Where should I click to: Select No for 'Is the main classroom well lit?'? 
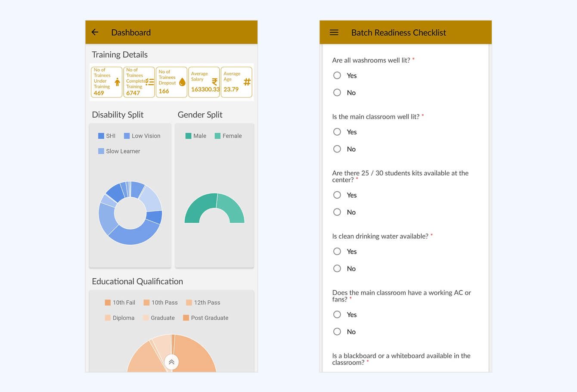337,149
